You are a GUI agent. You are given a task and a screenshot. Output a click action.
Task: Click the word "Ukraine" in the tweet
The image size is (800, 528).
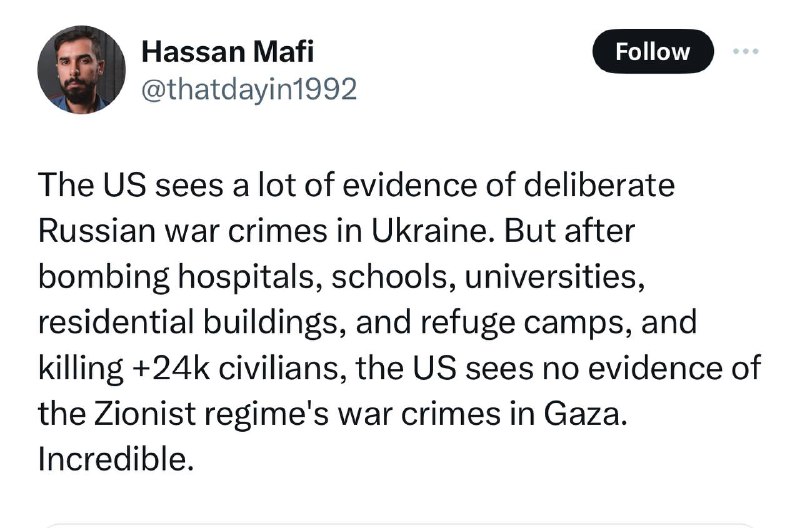point(436,231)
